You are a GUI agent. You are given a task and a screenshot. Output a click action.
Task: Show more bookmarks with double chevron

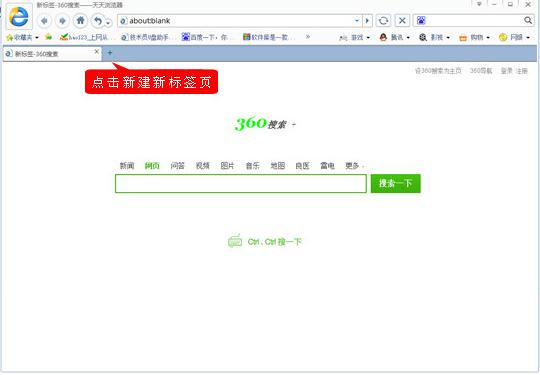tap(308, 37)
